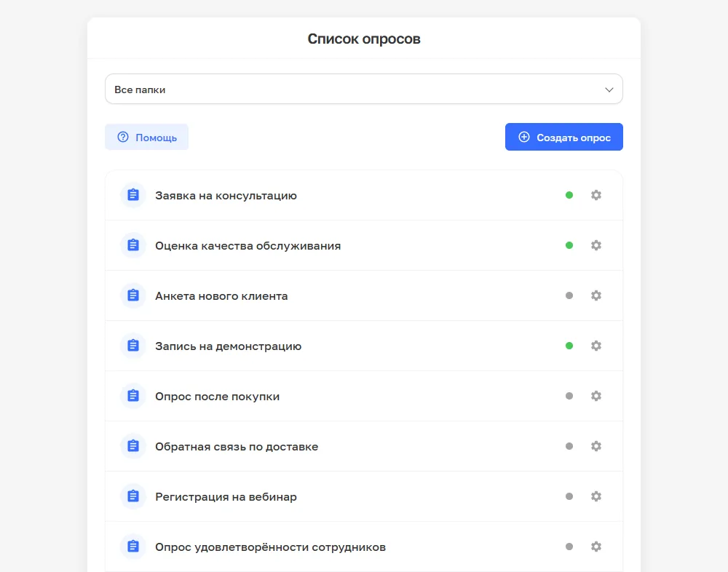Open the Все папки folder dropdown

(364, 89)
